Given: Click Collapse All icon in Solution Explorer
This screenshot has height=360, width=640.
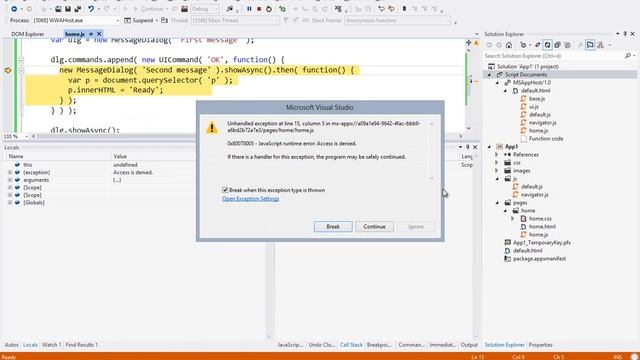Looking at the screenshot, I should [557, 45].
